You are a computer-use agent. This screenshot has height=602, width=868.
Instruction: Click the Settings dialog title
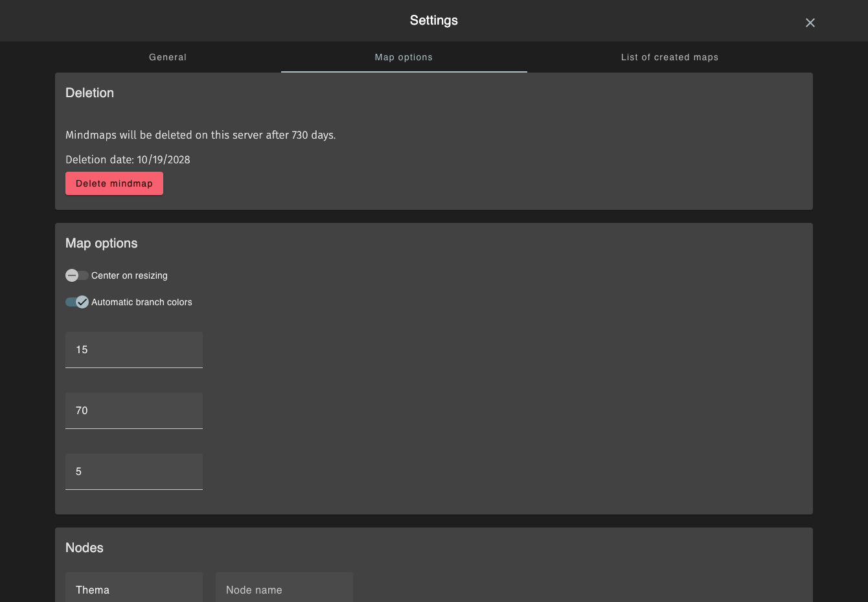434,20
